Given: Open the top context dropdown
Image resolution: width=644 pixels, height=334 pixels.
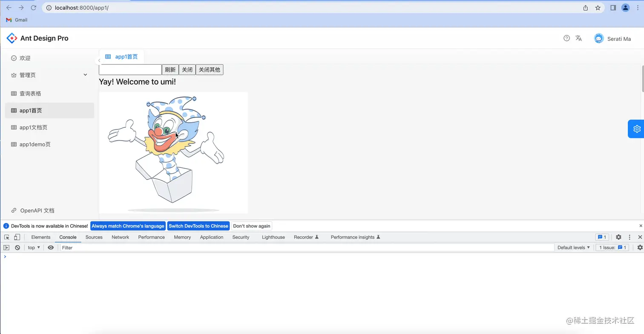Looking at the screenshot, I should [34, 248].
